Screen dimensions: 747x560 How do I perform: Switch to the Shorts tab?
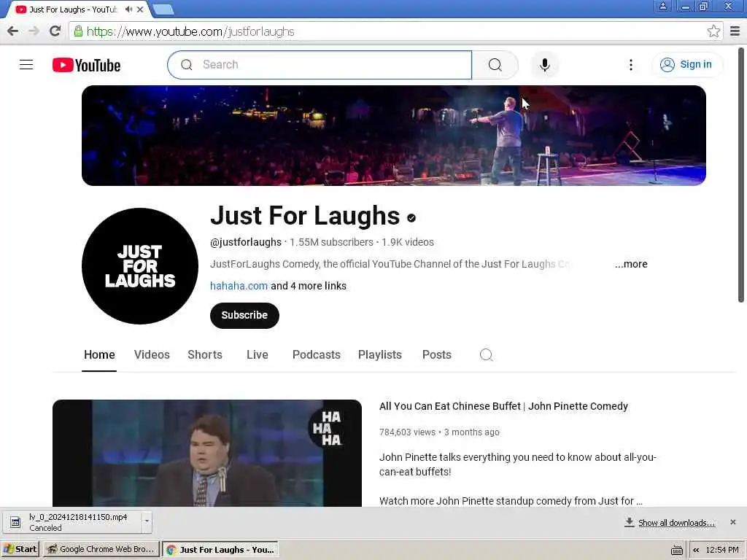pos(205,355)
